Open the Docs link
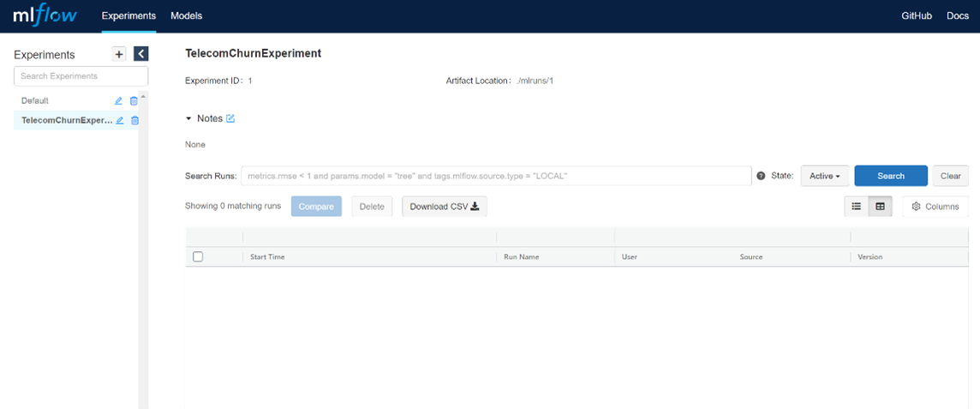980x409 pixels. point(958,16)
